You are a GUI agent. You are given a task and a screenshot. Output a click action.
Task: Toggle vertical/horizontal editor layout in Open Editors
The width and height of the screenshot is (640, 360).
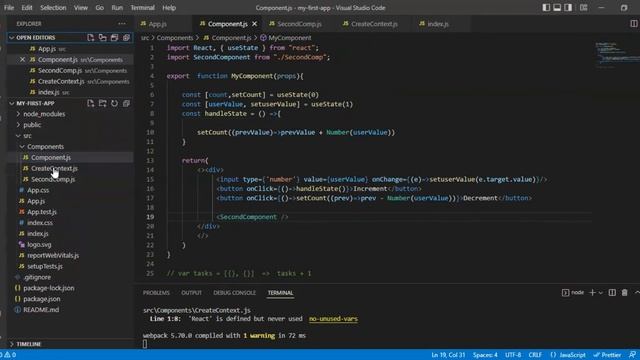point(102,38)
